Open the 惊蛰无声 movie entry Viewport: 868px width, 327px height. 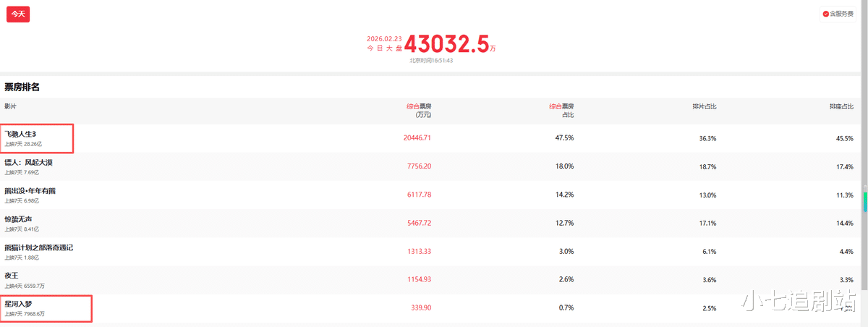19,219
